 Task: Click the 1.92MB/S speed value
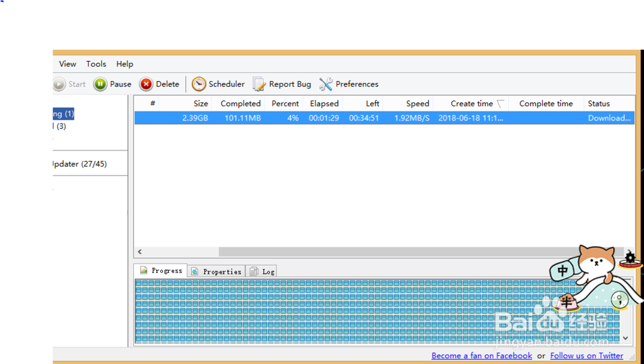(412, 119)
